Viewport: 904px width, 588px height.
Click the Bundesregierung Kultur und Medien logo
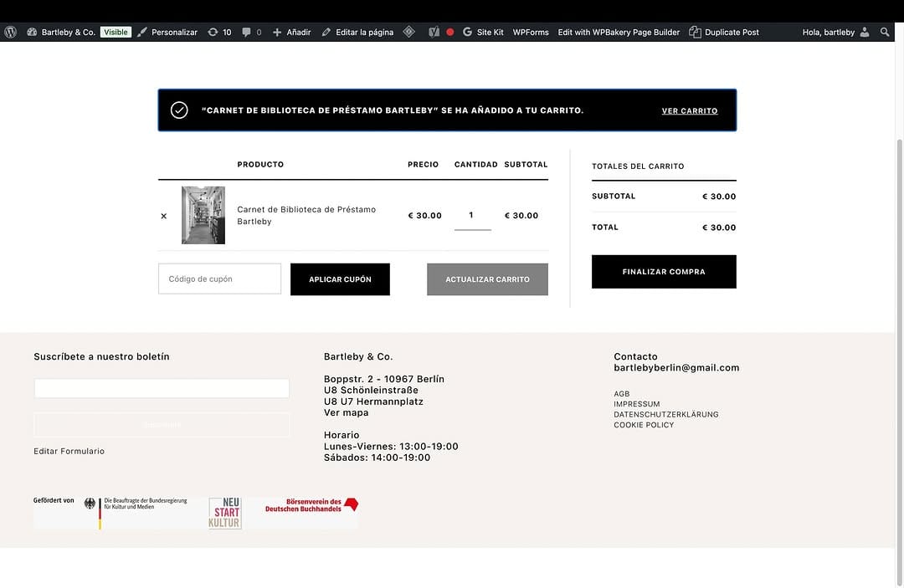[136, 512]
